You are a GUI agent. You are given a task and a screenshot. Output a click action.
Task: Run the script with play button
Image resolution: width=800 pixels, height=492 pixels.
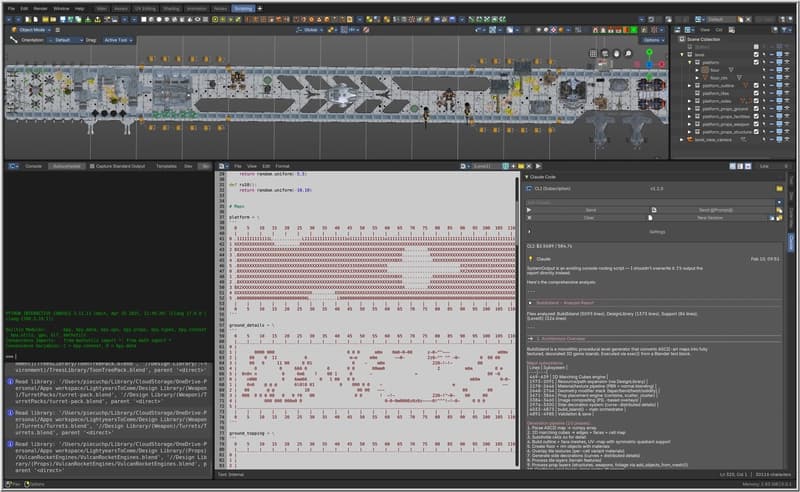[538, 166]
